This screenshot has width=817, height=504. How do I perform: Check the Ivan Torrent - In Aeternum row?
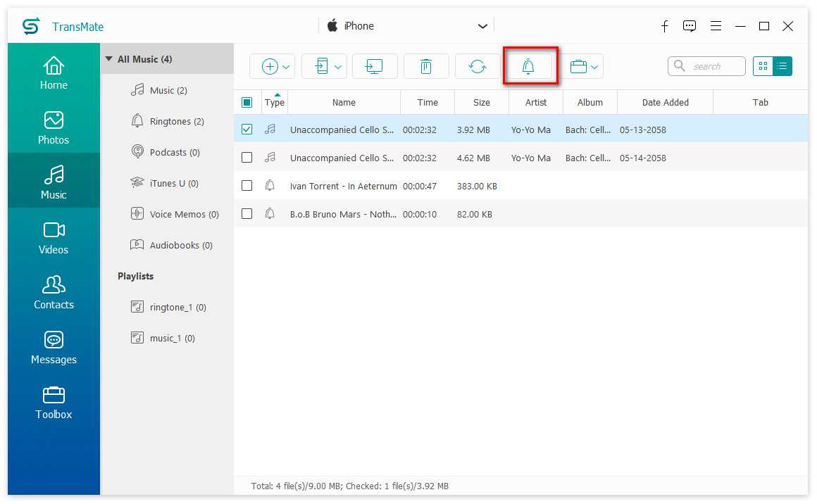(247, 186)
